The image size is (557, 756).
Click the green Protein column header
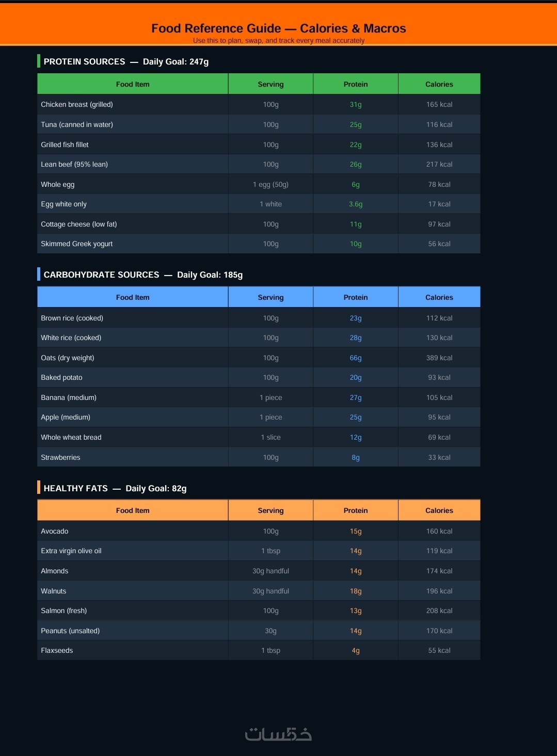click(x=356, y=84)
